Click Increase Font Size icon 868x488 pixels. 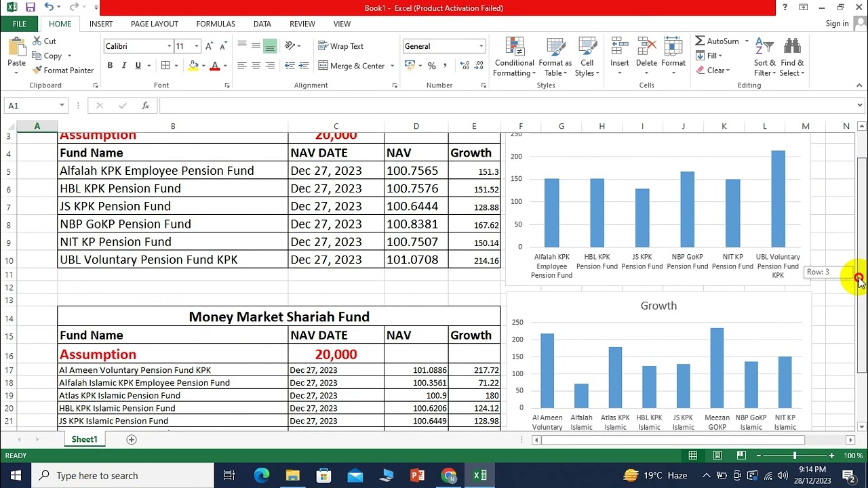click(210, 46)
